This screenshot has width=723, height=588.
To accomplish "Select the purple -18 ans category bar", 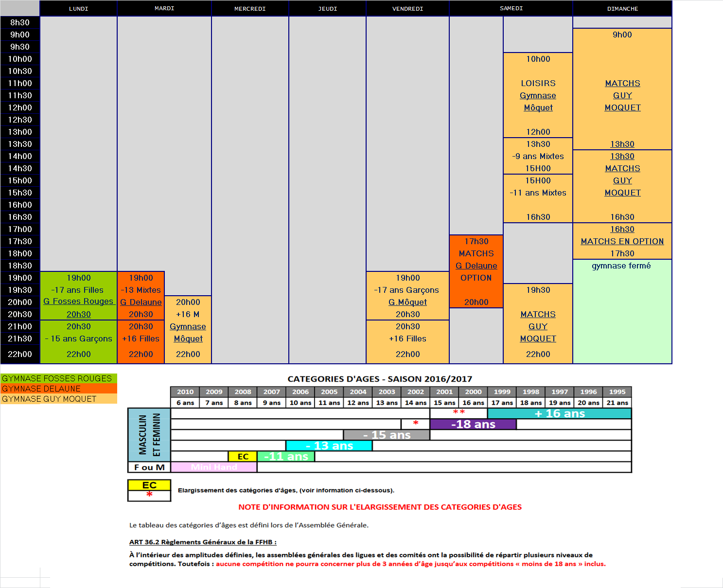I will coord(473,424).
